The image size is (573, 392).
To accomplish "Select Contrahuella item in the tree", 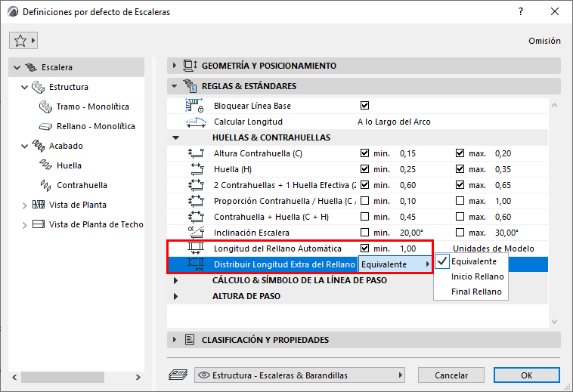I will (82, 185).
